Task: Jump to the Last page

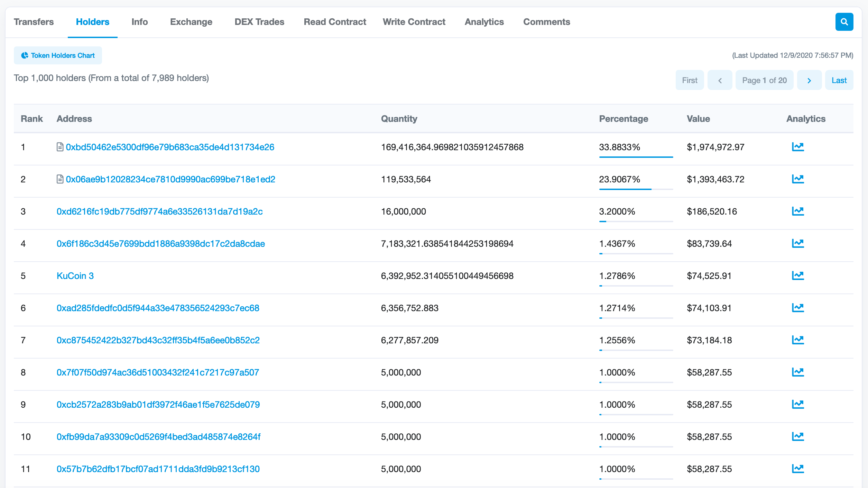Action: 839,80
